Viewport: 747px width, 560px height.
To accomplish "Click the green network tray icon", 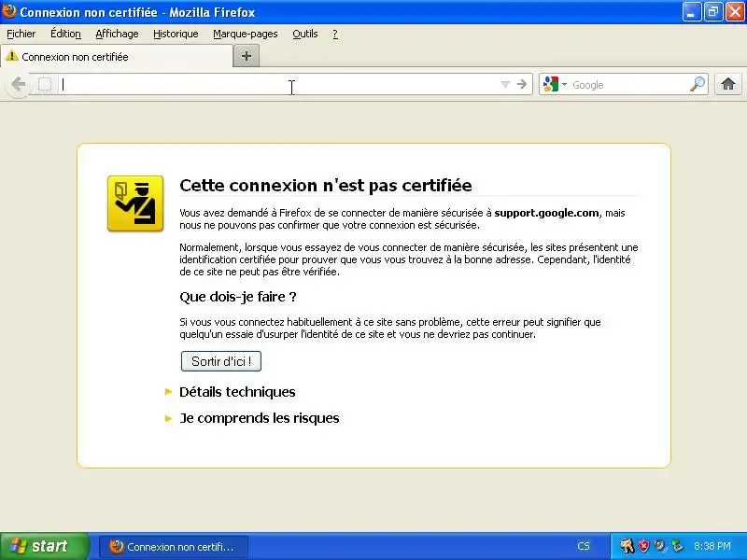I will tap(676, 546).
